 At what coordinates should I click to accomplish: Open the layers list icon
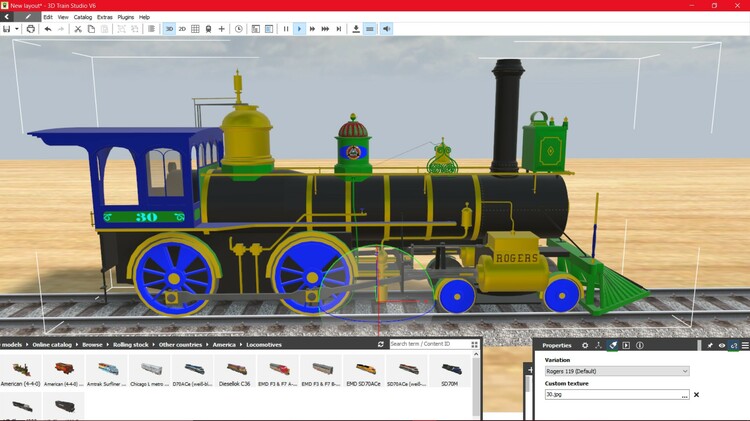pyautogui.click(x=151, y=29)
